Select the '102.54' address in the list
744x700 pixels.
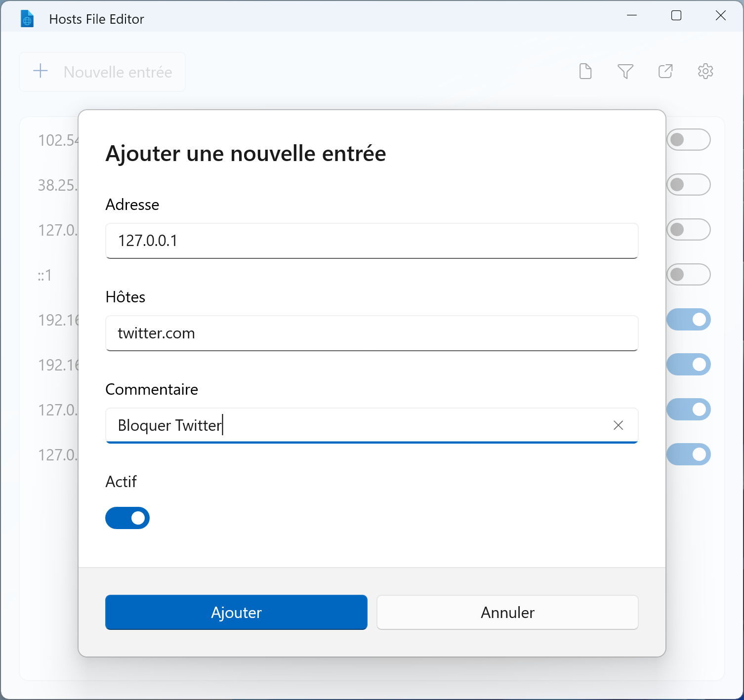point(58,140)
